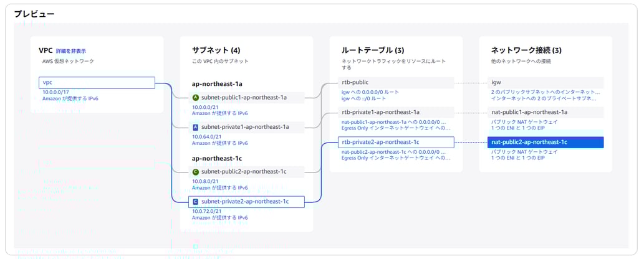Select the igw network connection
Viewport: 644px width, 259px height.
click(x=545, y=83)
